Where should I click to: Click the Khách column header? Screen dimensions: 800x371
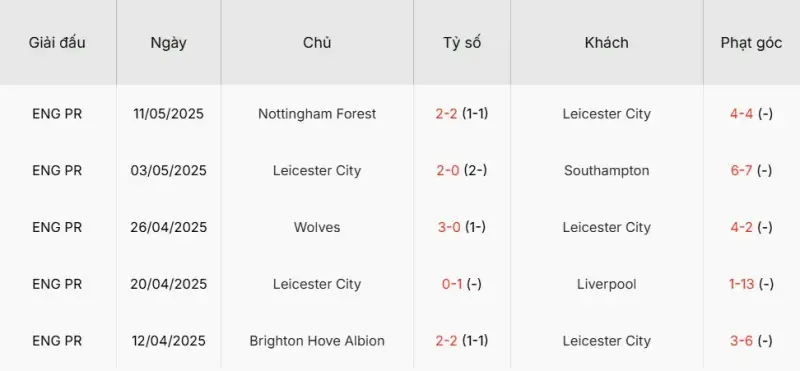click(x=607, y=43)
